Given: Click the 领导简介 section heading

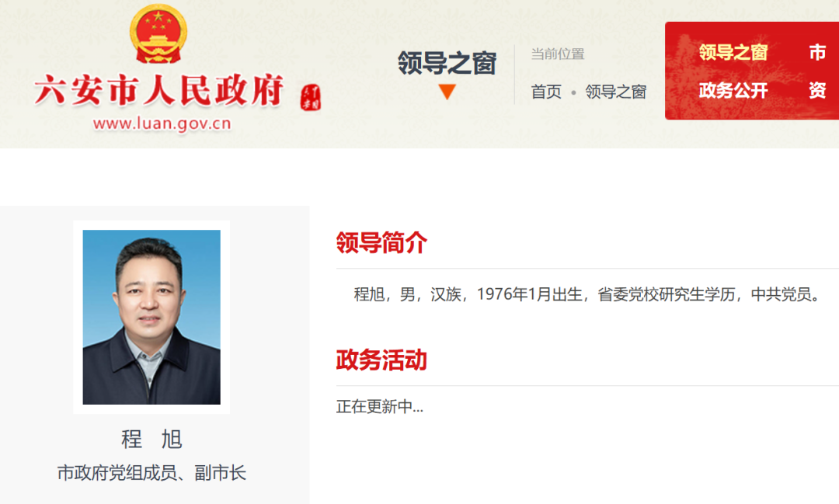Looking at the screenshot, I should pos(381,243).
